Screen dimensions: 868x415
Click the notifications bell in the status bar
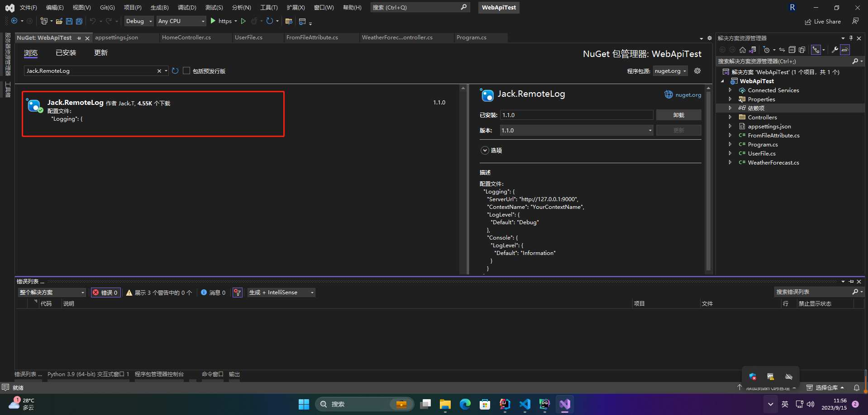coord(856,387)
